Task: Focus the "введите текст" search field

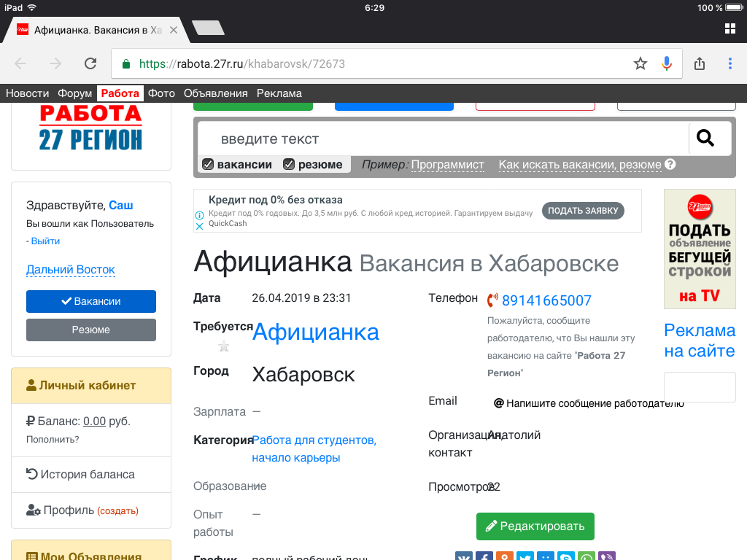Action: [441, 139]
